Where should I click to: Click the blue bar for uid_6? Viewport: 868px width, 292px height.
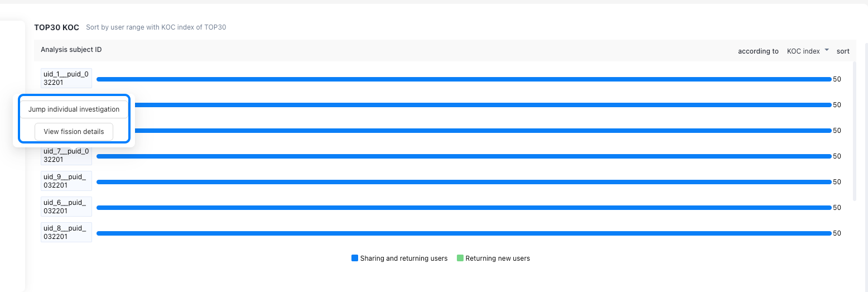[x=464, y=208]
